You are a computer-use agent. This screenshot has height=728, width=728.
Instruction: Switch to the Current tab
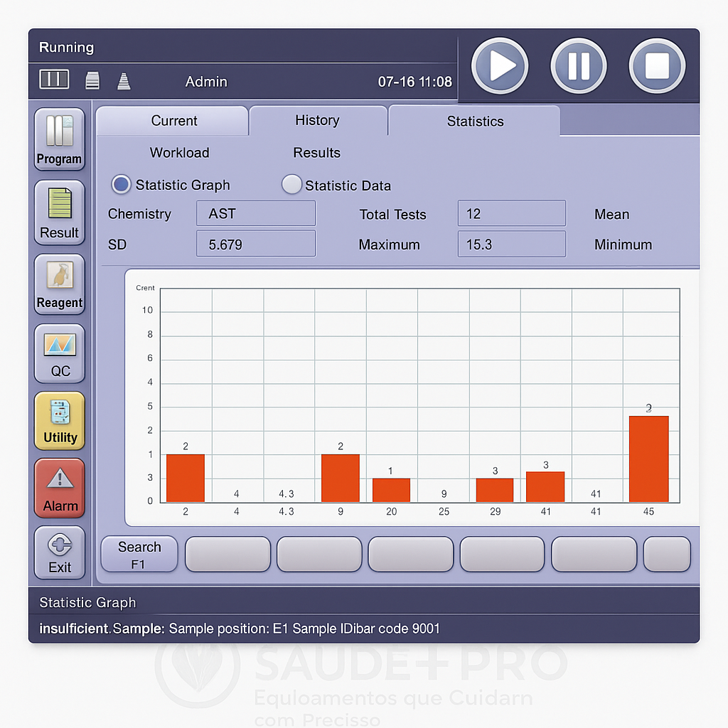click(x=173, y=121)
